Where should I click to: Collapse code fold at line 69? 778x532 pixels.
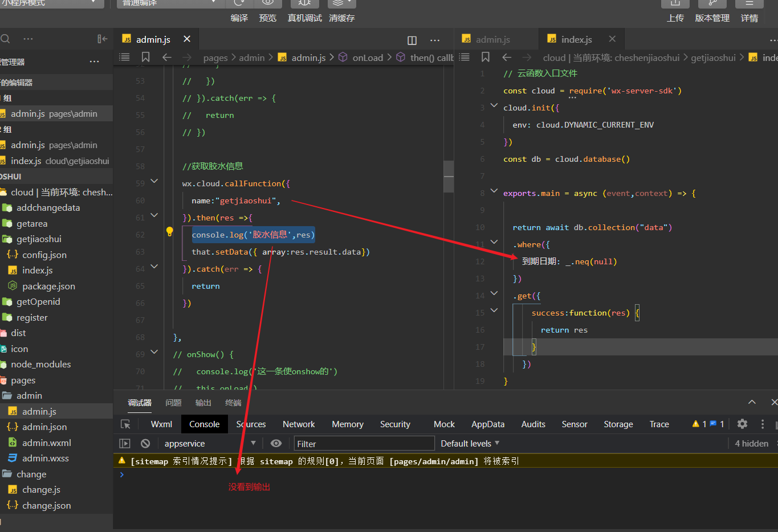coord(154,352)
